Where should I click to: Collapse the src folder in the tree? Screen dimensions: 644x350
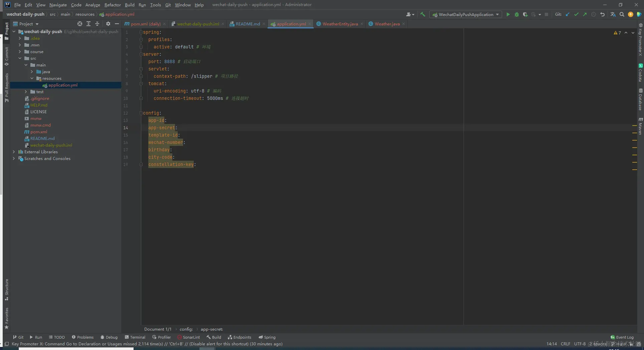(x=20, y=58)
